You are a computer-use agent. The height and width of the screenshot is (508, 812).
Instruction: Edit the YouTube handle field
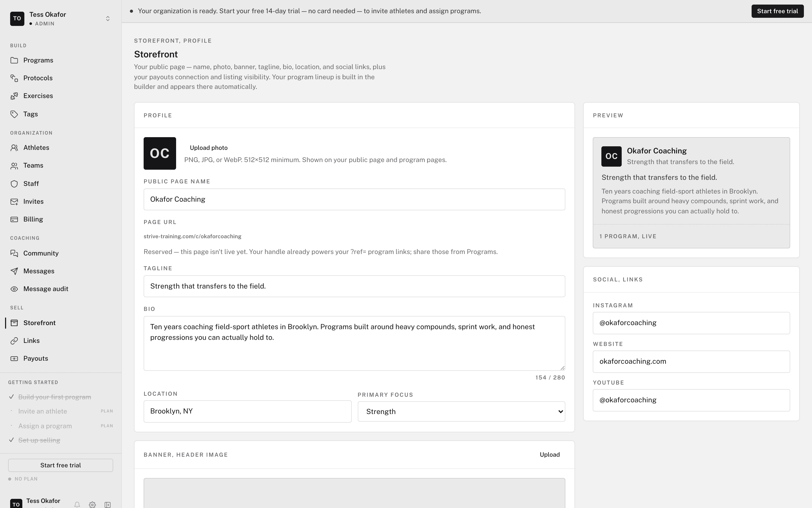[x=691, y=400]
